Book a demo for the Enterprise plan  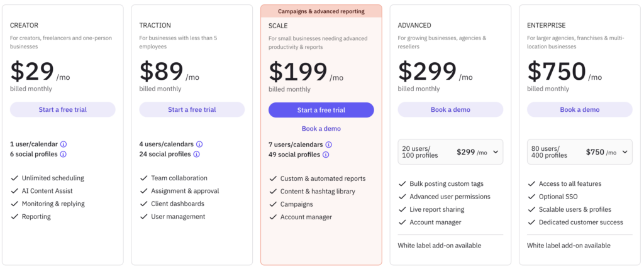[x=579, y=109]
